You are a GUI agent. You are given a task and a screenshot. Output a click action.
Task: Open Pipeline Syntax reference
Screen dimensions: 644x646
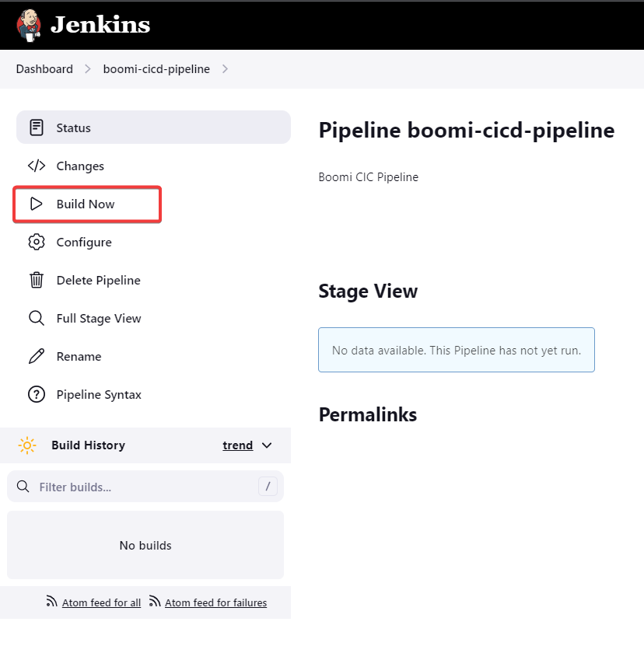[x=99, y=395]
